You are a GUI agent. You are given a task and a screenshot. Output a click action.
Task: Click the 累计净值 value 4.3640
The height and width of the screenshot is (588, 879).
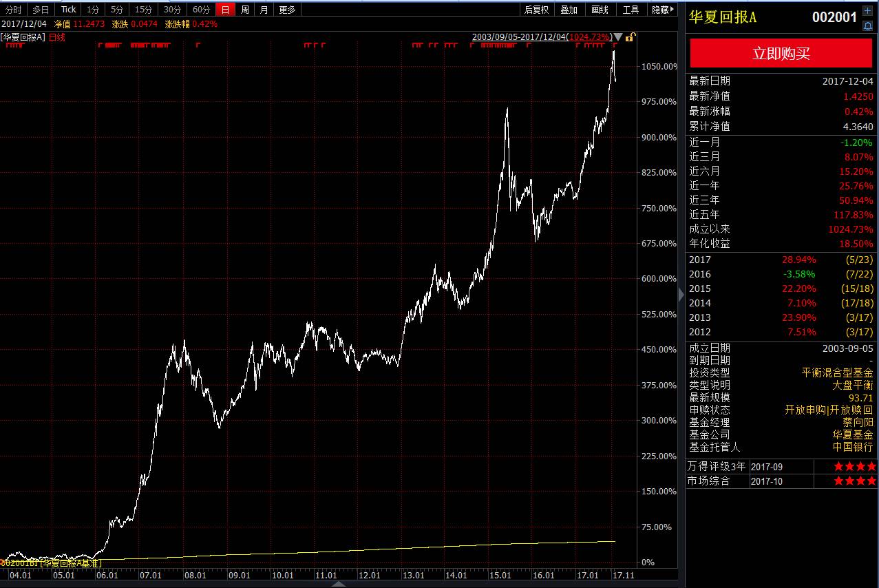coord(859,127)
